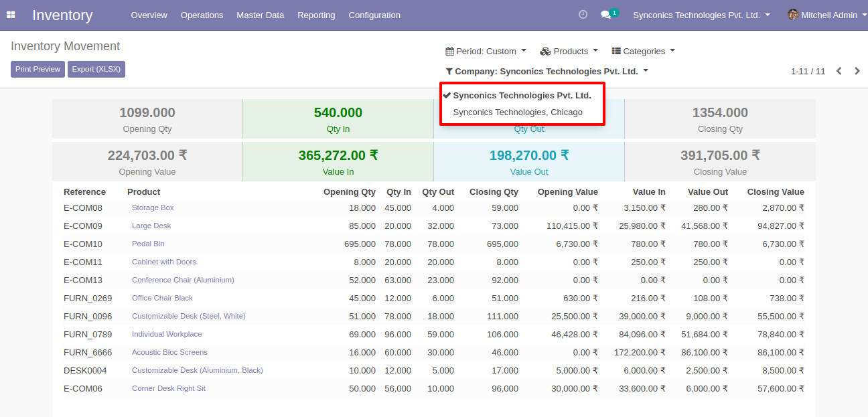
Task: Click the 1-11 / 11 pager counter
Action: pos(808,72)
